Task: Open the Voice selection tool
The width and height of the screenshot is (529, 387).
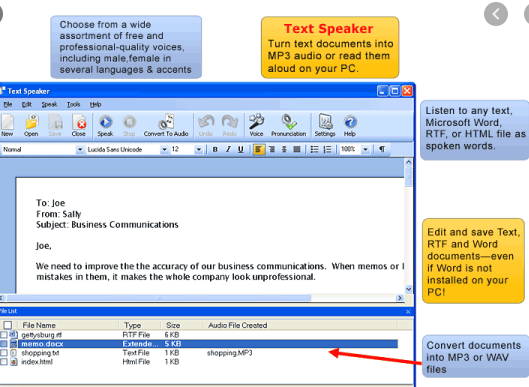Action: pyautogui.click(x=256, y=125)
